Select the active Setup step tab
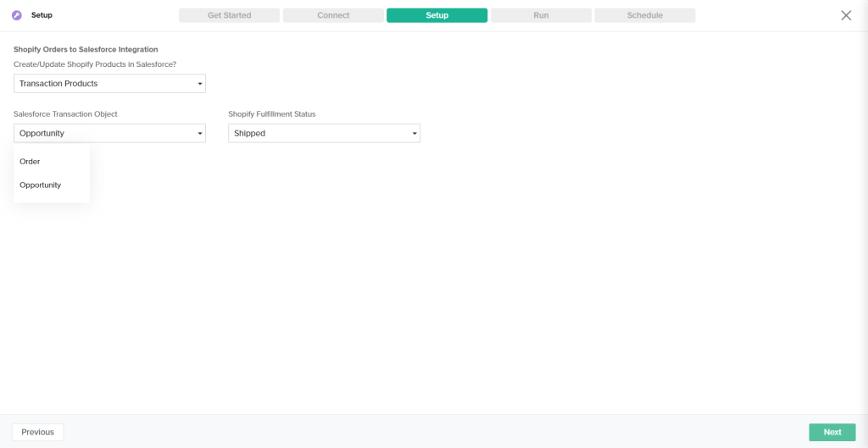The height and width of the screenshot is (448, 868). (437, 15)
